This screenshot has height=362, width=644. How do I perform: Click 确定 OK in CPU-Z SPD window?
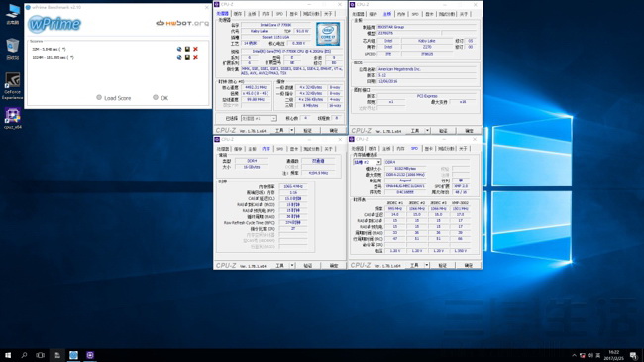[469, 265]
